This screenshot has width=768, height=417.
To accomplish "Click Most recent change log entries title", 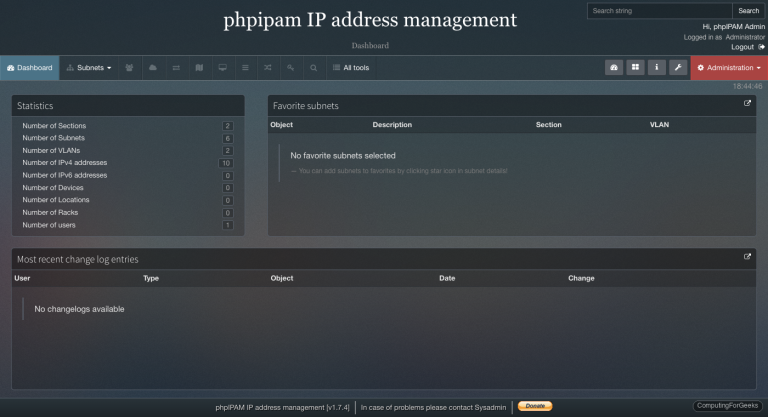I will [77, 259].
